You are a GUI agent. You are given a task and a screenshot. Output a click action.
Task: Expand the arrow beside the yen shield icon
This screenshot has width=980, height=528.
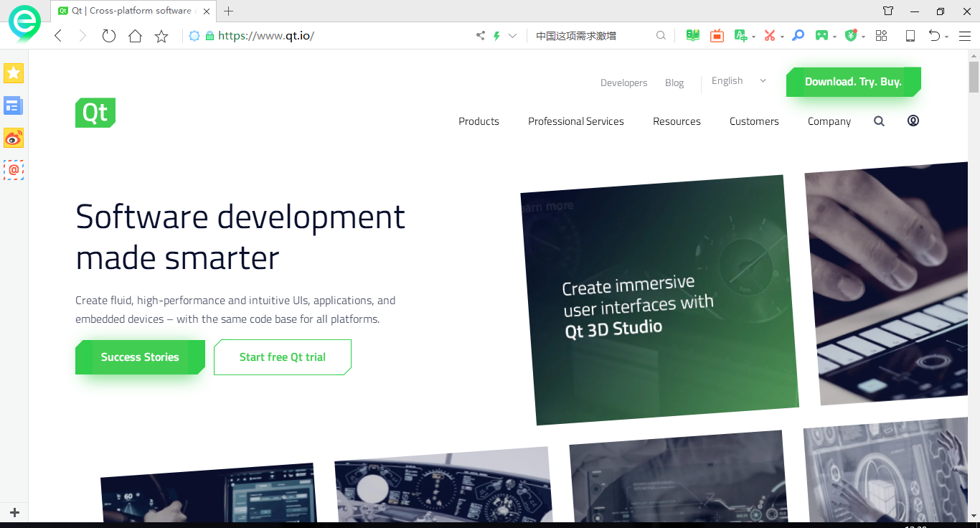pos(863,37)
